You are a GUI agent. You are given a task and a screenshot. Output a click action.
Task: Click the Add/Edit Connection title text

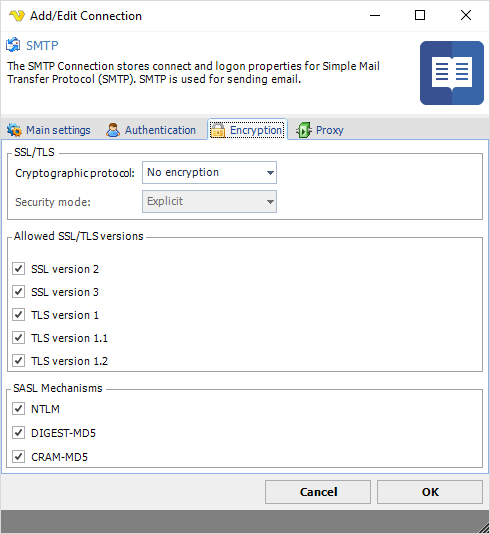(86, 16)
